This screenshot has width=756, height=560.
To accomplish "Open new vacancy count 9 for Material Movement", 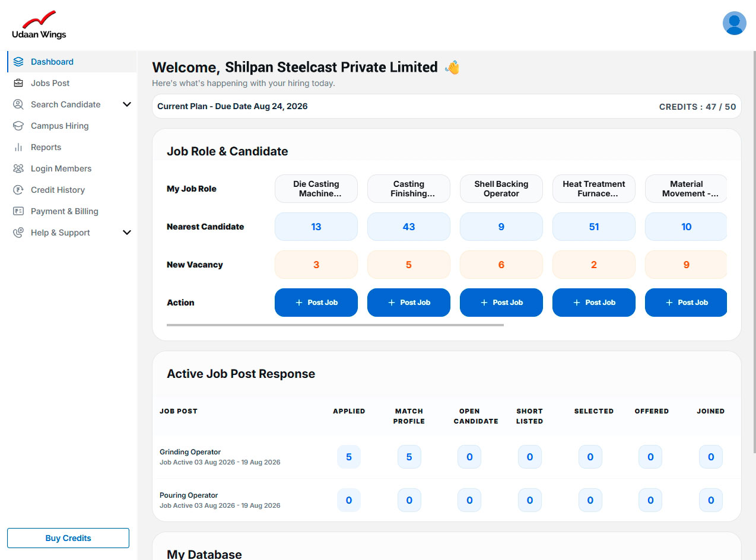I will pyautogui.click(x=686, y=265).
